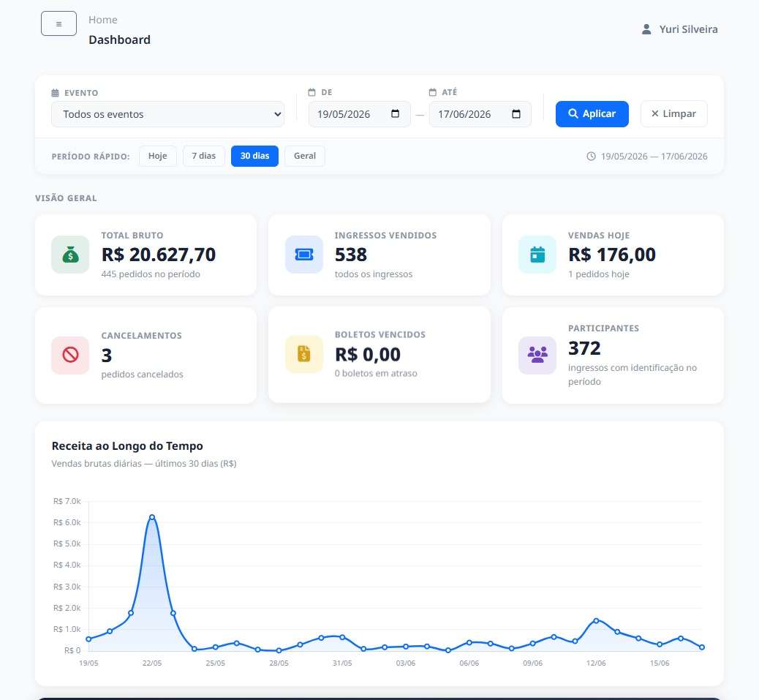
Task: Click the R$ 20.627,70 total value
Action: [x=159, y=255]
